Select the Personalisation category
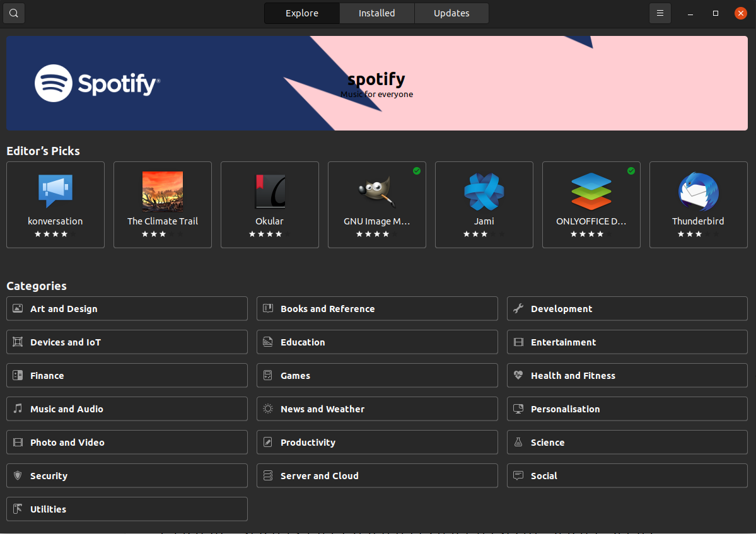Screen dimensions: 756x534 [627, 409]
